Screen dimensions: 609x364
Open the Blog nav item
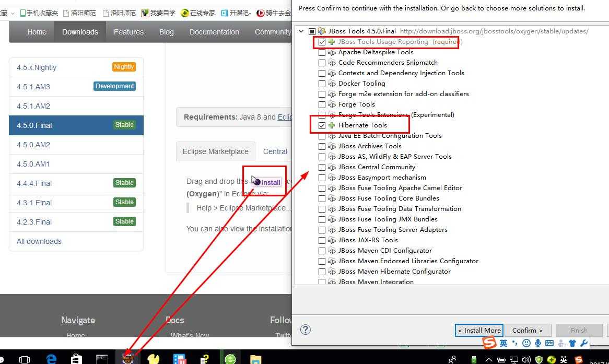click(166, 32)
